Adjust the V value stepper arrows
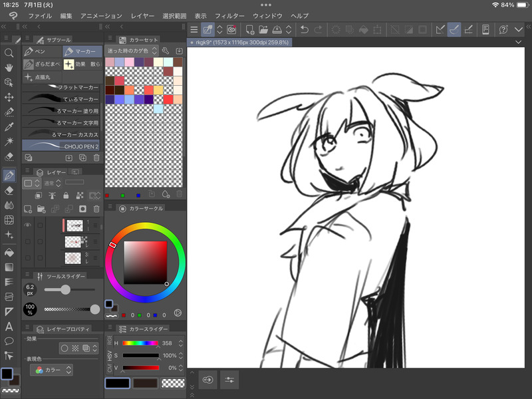Screen dimensions: 532x399 point(181,368)
